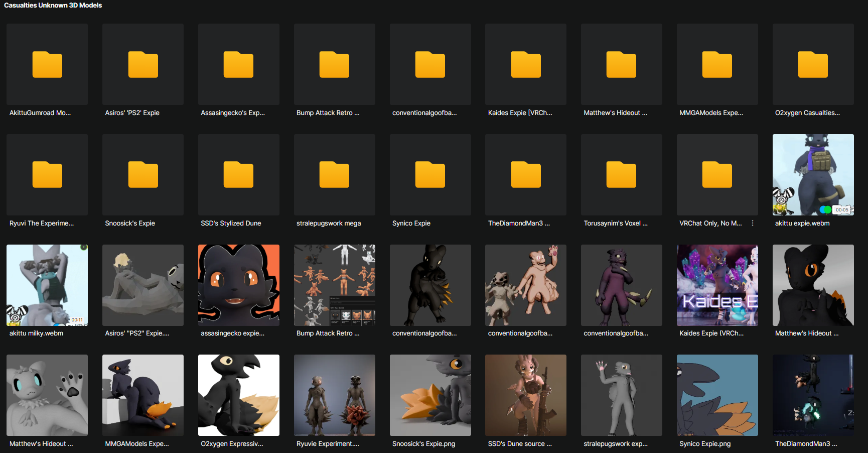The width and height of the screenshot is (868, 453).
Task: Click the "stralepugswork mega" folder name
Action: pos(329,223)
